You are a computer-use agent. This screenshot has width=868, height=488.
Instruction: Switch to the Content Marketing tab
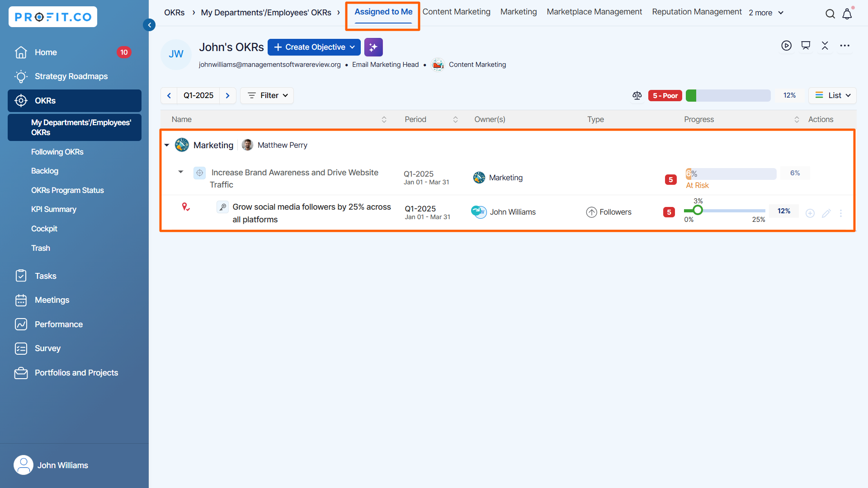tap(456, 12)
